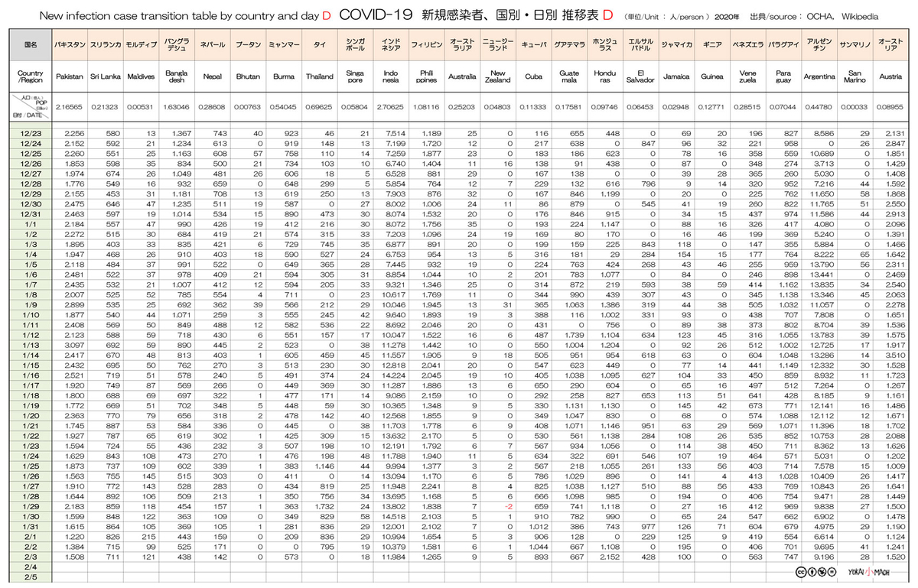Select the Cuba column header
918x588 pixels.
pyautogui.click(x=533, y=76)
